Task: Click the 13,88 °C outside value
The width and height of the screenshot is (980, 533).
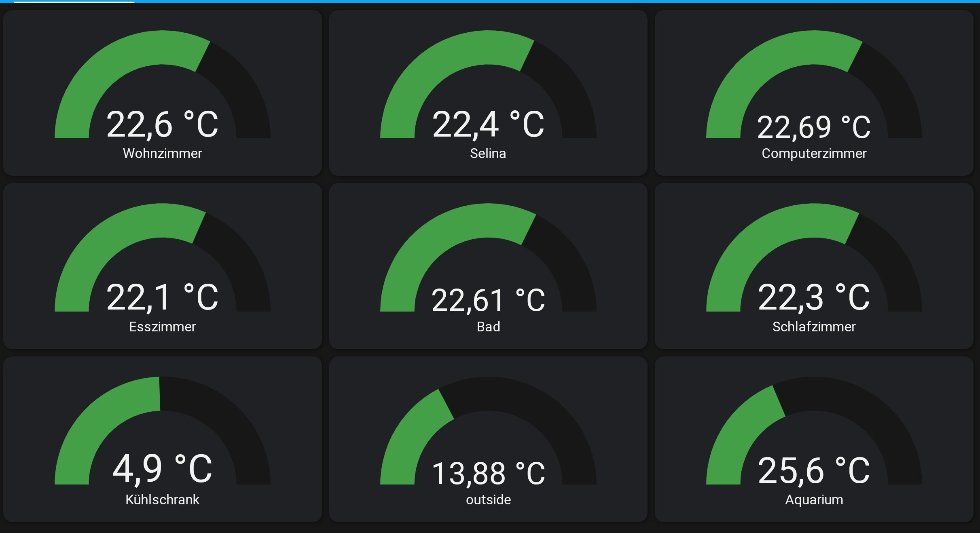Action: [488, 474]
